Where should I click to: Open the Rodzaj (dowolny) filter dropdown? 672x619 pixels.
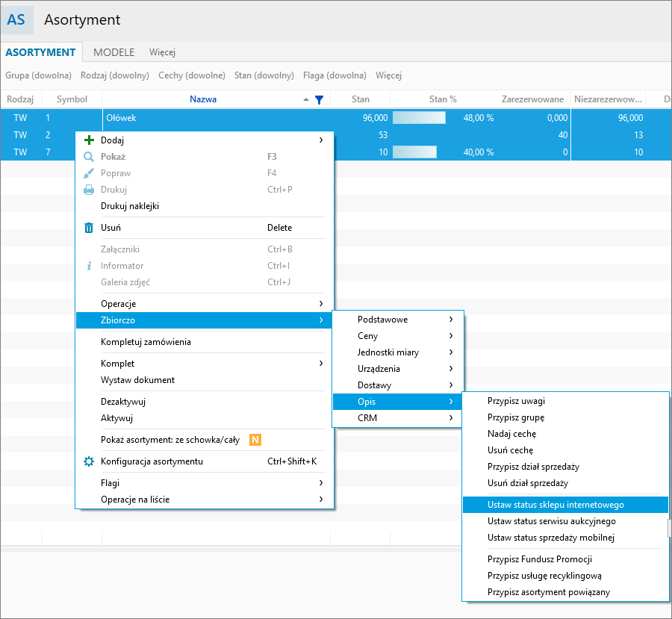tap(114, 75)
